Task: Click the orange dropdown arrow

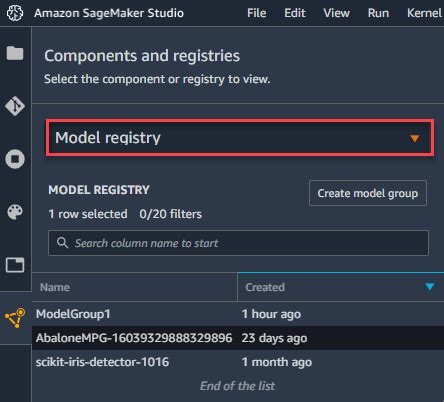Action: click(x=415, y=138)
